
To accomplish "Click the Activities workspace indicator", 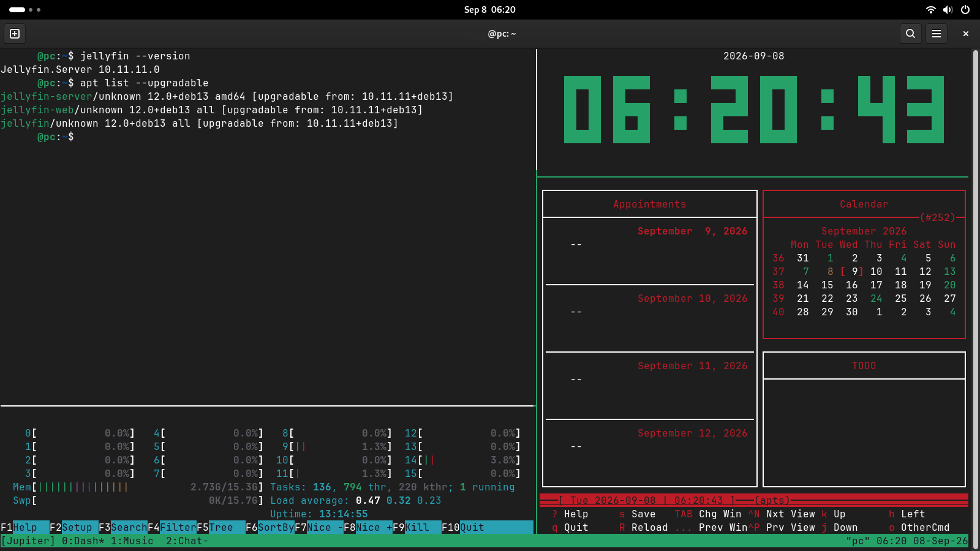I will coord(25,10).
